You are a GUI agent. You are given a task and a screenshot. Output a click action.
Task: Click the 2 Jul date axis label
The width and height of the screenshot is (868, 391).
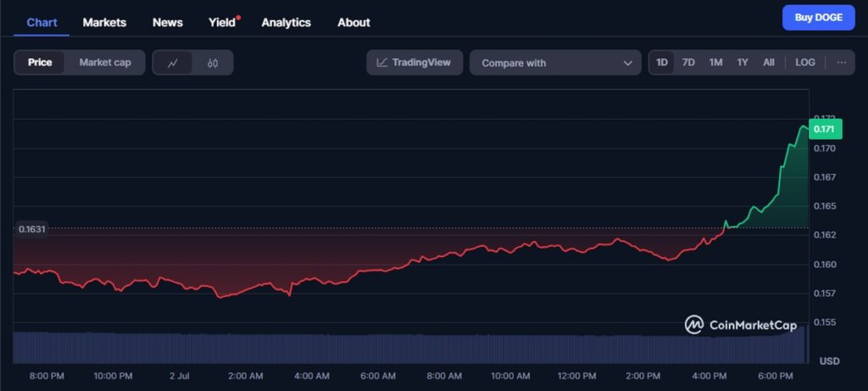point(180,376)
